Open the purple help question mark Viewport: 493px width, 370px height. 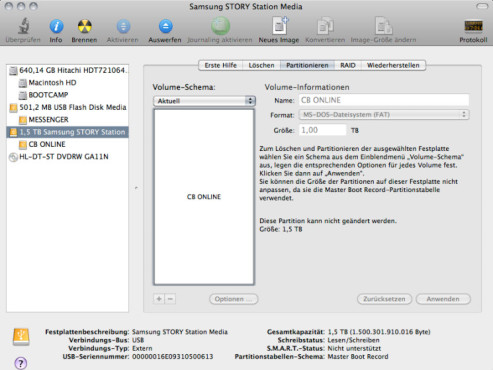(x=21, y=363)
